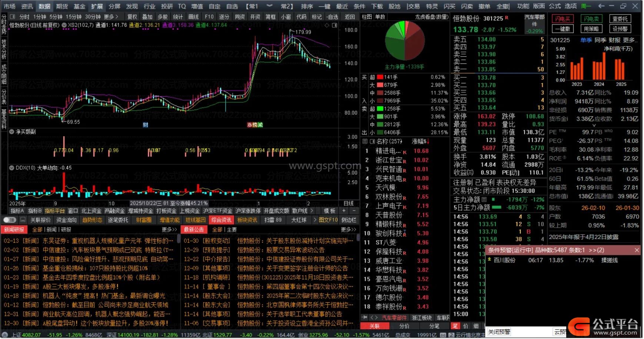This screenshot has height=339, width=644.
Task: Click the plus icon beside 模板
Action: [344, 211]
